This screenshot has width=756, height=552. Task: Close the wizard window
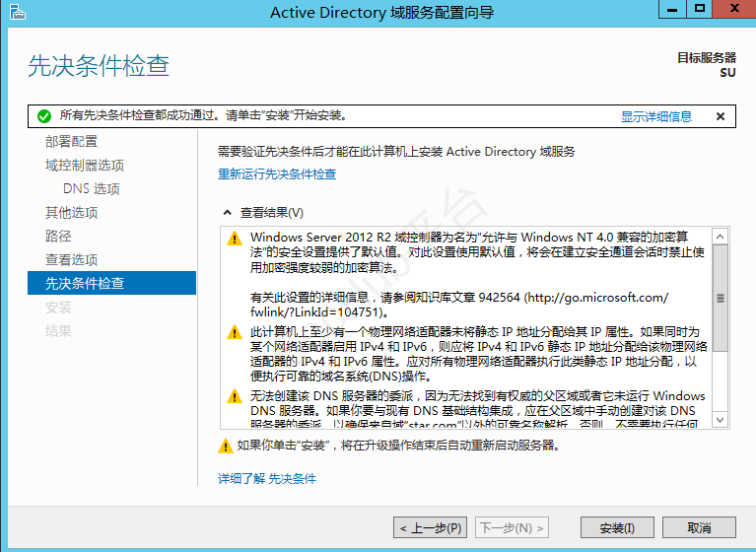[x=734, y=9]
